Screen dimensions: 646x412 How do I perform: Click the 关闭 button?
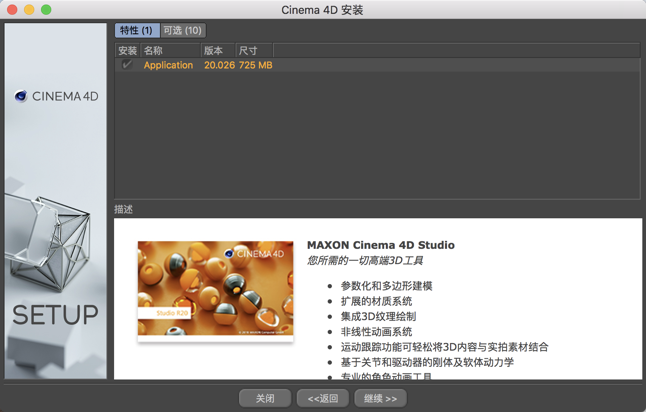click(265, 398)
